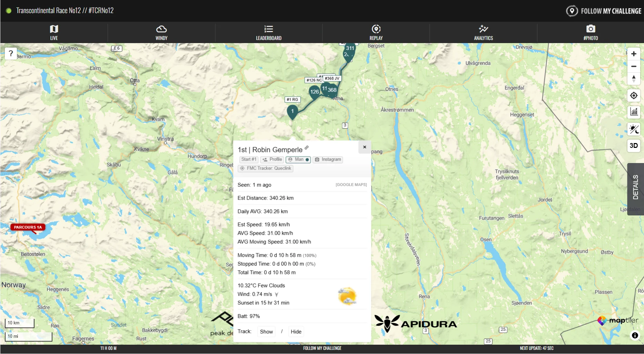Viewport: 644px width, 354px height.
Task: Hide the rider's track
Action: pyautogui.click(x=296, y=332)
